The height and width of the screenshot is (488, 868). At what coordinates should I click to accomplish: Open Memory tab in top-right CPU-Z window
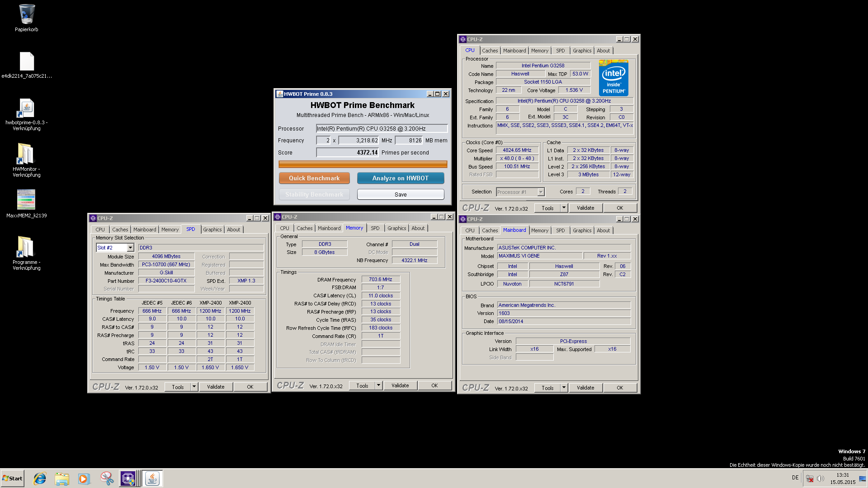tap(540, 51)
